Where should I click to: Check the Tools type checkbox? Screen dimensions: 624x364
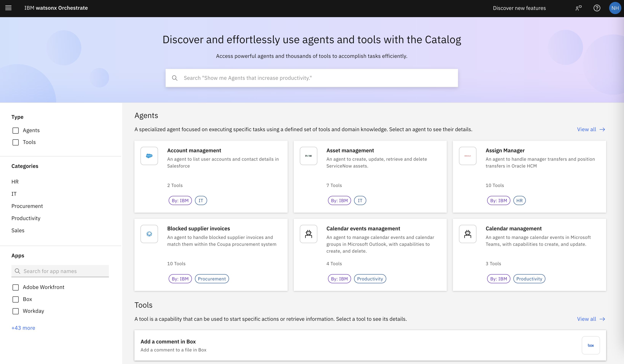(x=16, y=142)
